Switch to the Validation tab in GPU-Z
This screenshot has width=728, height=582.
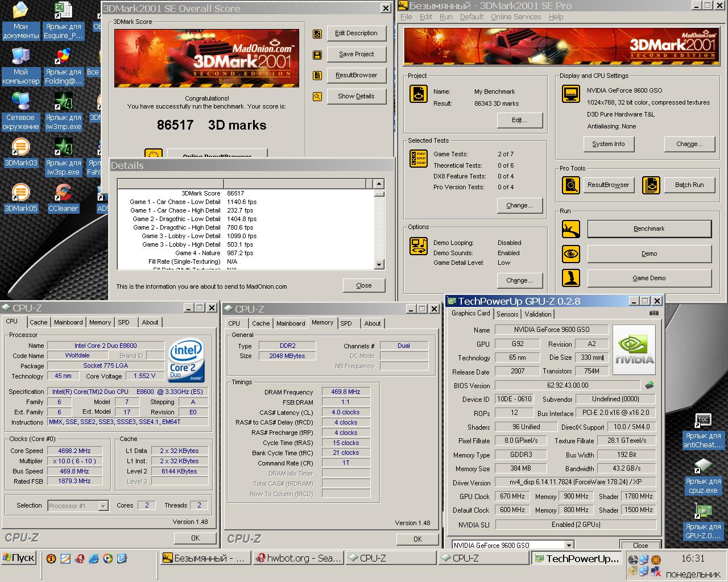pyautogui.click(x=538, y=314)
